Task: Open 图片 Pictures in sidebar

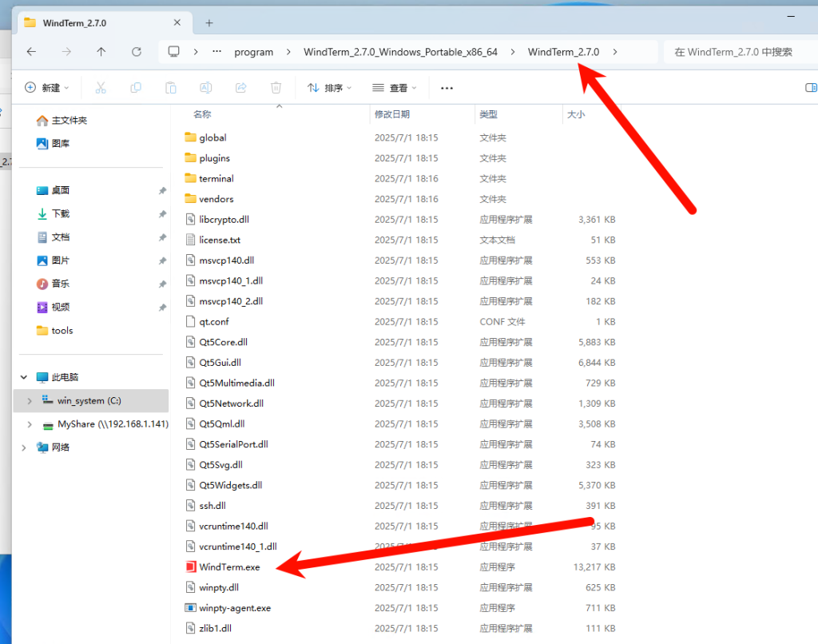Action: [x=53, y=260]
